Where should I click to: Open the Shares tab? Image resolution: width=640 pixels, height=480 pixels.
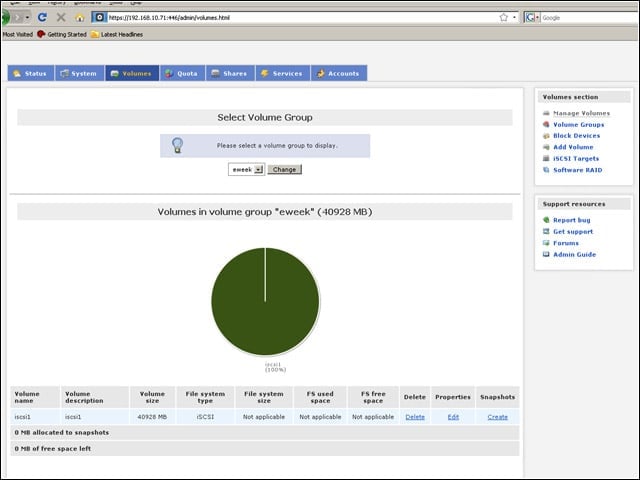[x=230, y=73]
